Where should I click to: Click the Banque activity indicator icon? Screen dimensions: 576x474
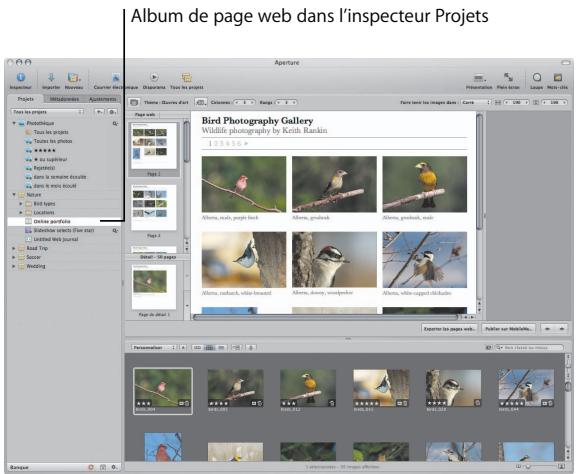tap(91, 467)
